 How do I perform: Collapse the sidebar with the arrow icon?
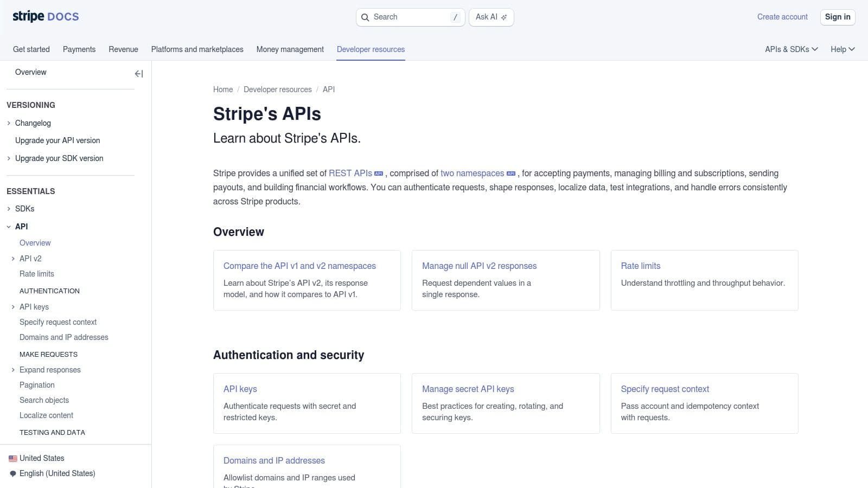click(139, 74)
